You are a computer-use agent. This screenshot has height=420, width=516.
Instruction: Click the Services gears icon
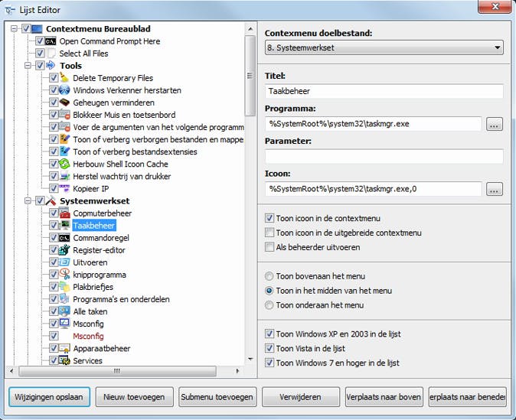(64, 360)
